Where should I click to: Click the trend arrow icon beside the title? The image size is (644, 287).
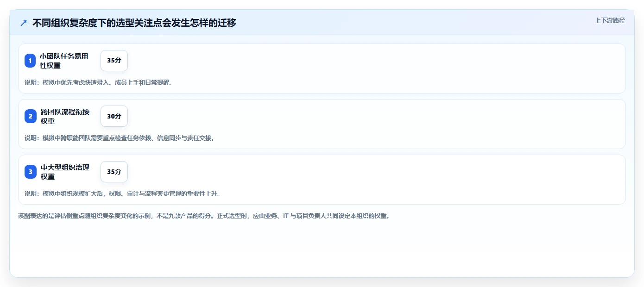[24, 23]
